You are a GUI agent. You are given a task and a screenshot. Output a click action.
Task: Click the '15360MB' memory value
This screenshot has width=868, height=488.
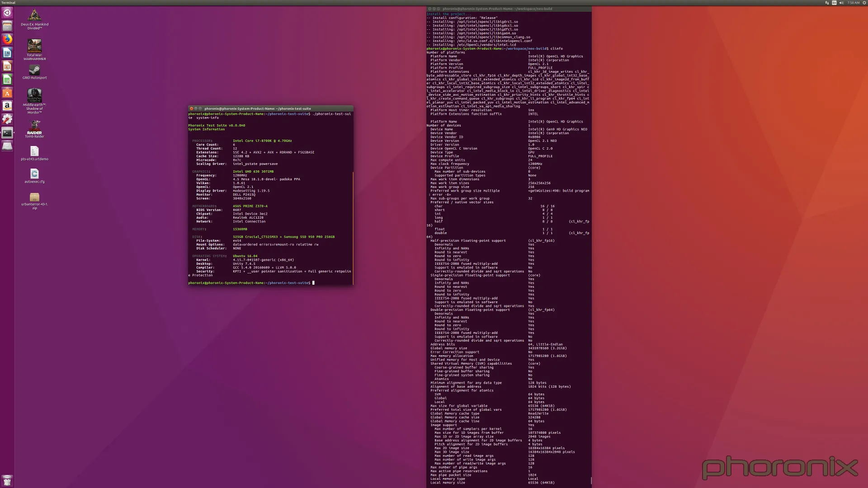(240, 229)
